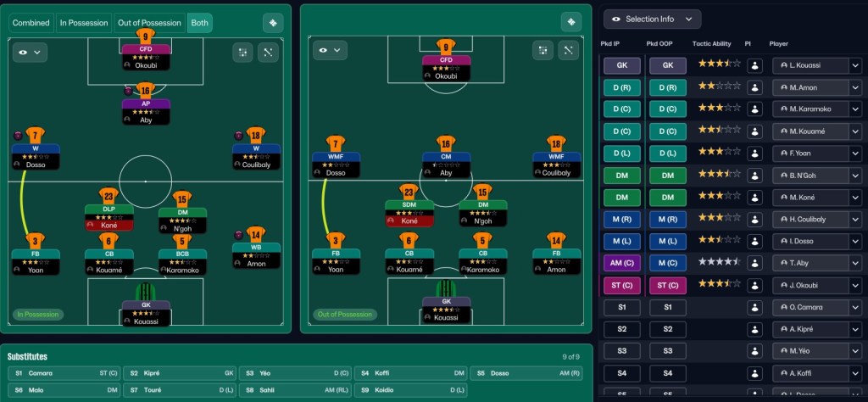
Task: Open player instructions icon for A. Koffi
Action: click(754, 373)
